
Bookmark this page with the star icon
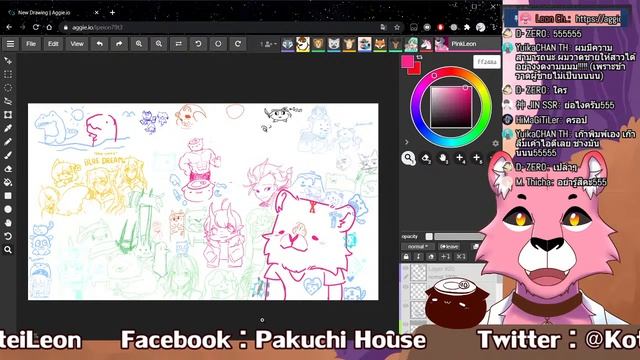[x=397, y=27]
